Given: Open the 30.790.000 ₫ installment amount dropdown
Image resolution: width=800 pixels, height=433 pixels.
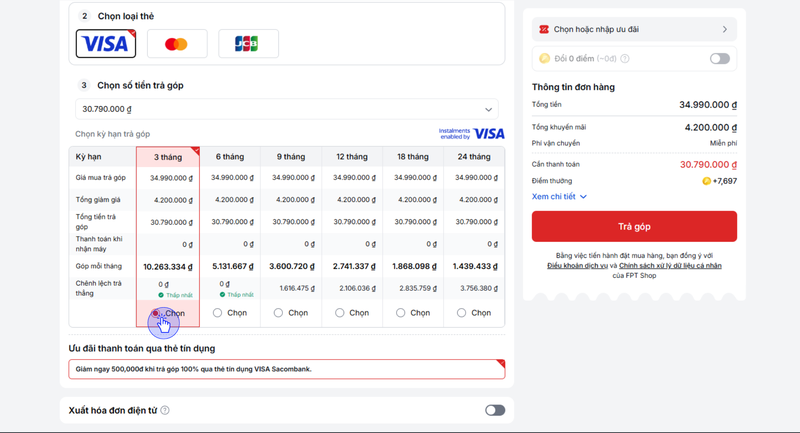Looking at the screenshot, I should (x=287, y=109).
